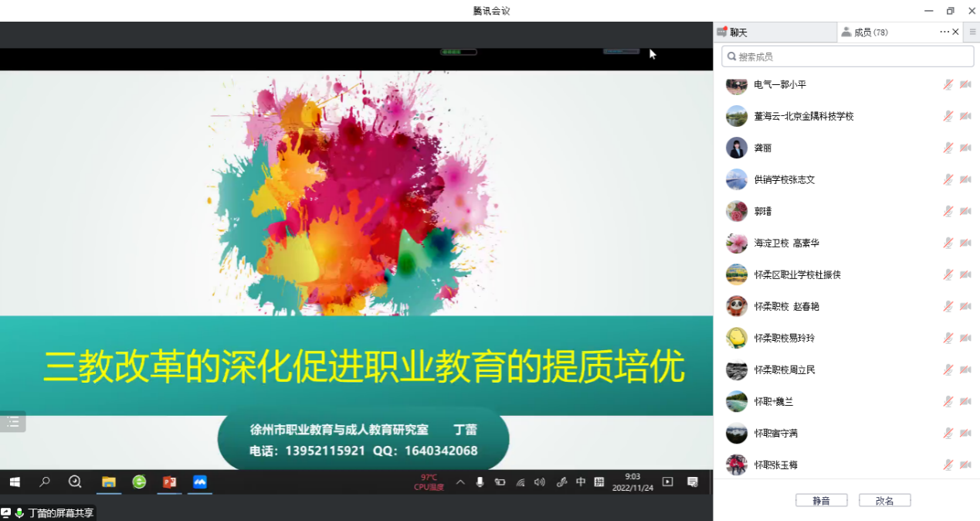Open the three-dot more options in members panel
Viewport: 980px width, 521px height.
tap(944, 32)
